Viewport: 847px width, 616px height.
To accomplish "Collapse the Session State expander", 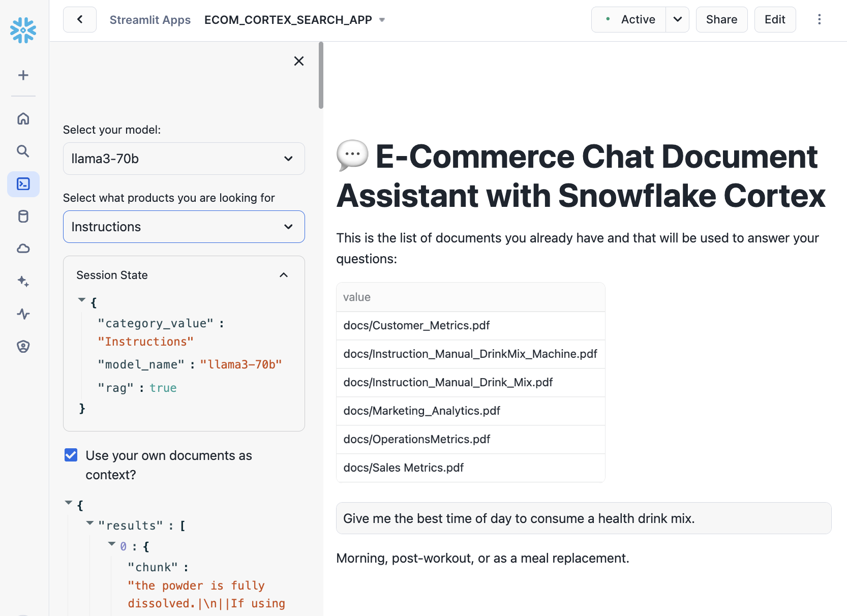I will coord(284,275).
